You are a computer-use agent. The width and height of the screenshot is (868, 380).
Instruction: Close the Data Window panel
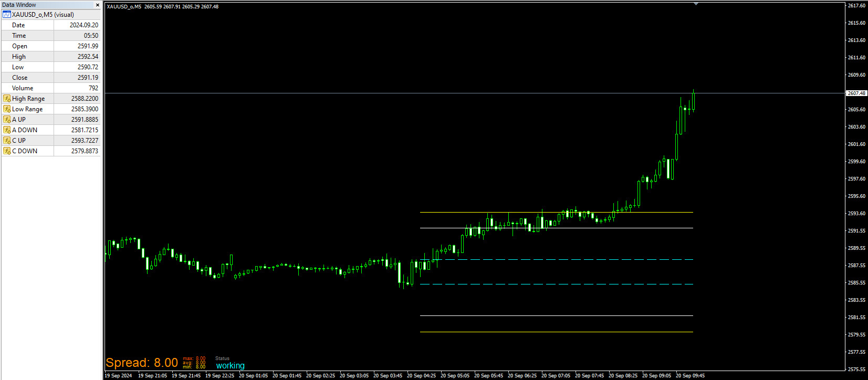click(97, 5)
